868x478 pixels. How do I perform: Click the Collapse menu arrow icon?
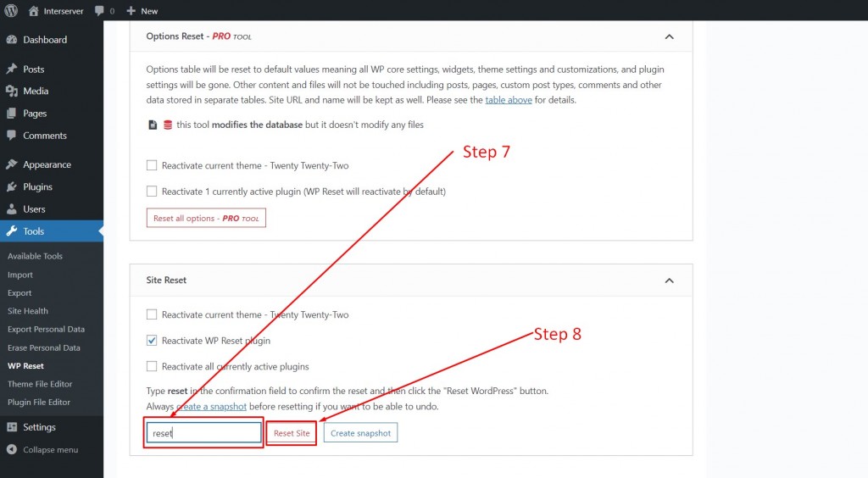point(12,450)
